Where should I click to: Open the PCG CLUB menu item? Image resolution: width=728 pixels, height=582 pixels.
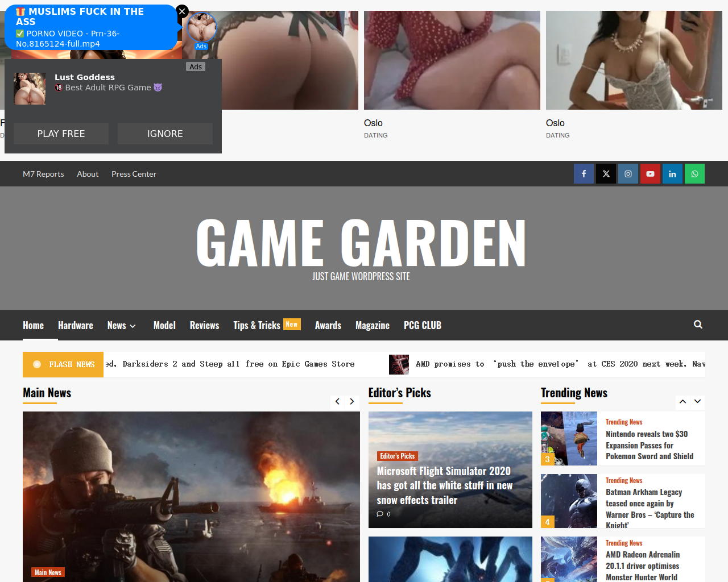[x=423, y=325]
